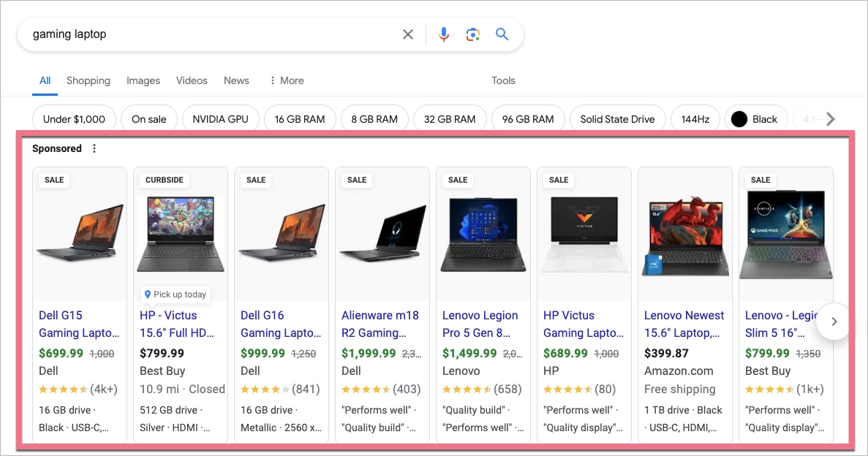Switch to the Shopping tab
The width and height of the screenshot is (868, 456).
coord(88,80)
